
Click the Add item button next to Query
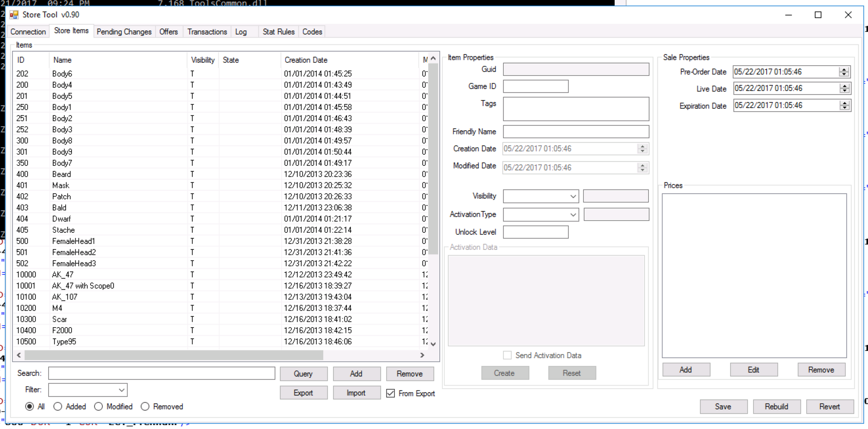pos(357,374)
